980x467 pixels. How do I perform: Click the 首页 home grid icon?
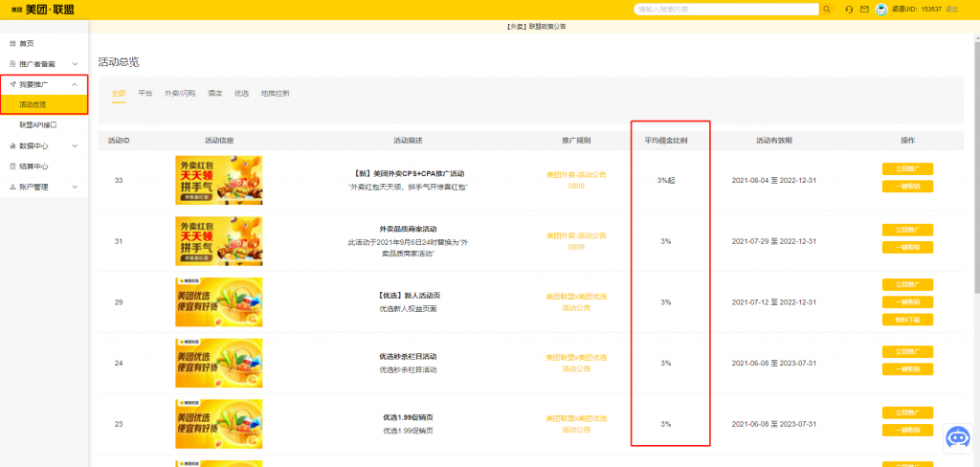click(x=12, y=43)
